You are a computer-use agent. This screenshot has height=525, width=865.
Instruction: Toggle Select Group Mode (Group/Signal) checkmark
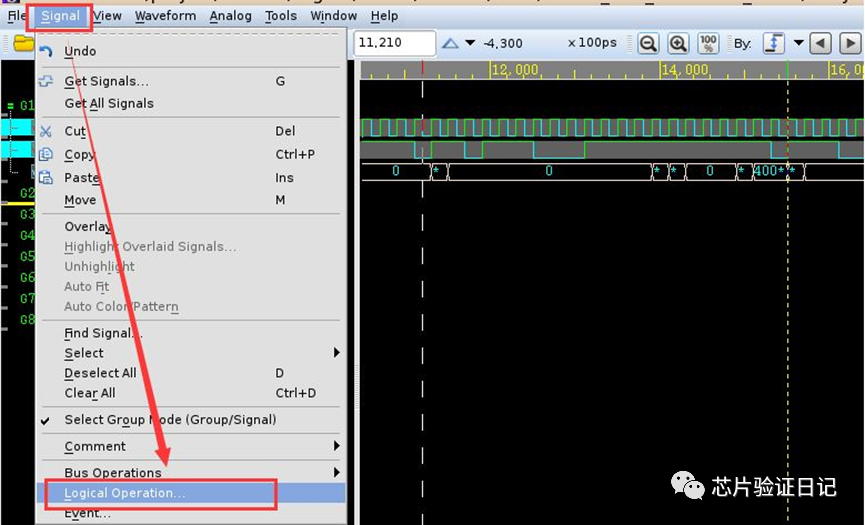pyautogui.click(x=191, y=420)
